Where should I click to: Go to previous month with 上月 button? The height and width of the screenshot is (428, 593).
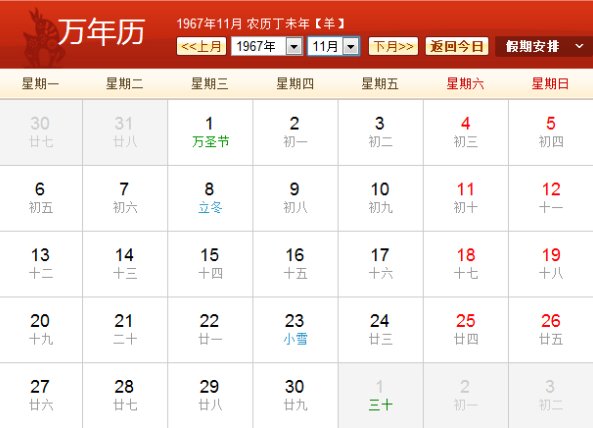(x=201, y=46)
